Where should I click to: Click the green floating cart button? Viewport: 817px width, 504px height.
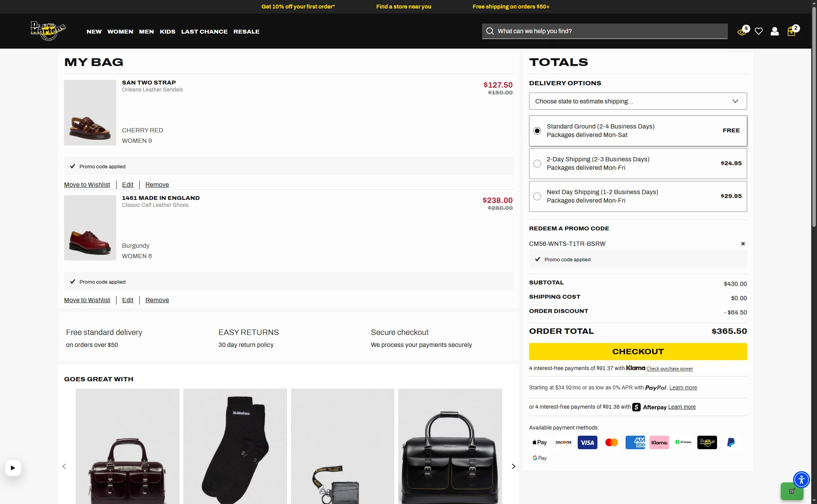[792, 491]
